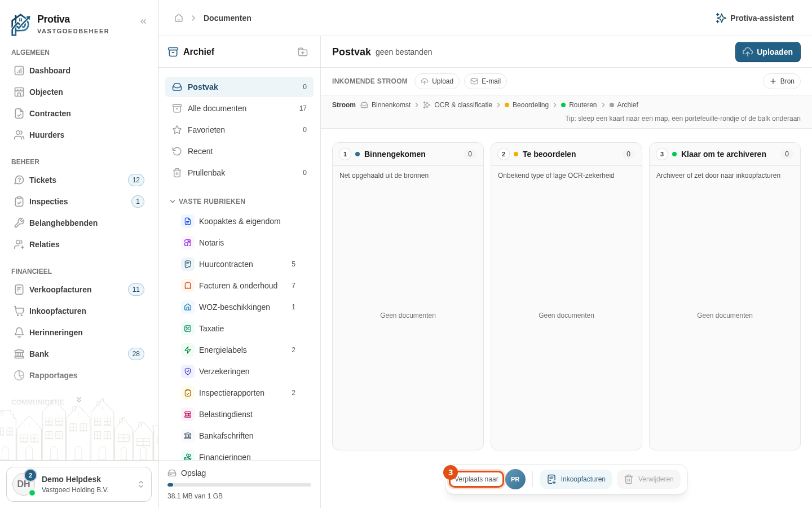Open Herinneringen page
Viewport: 812px width, 508px height.
(x=79, y=332)
